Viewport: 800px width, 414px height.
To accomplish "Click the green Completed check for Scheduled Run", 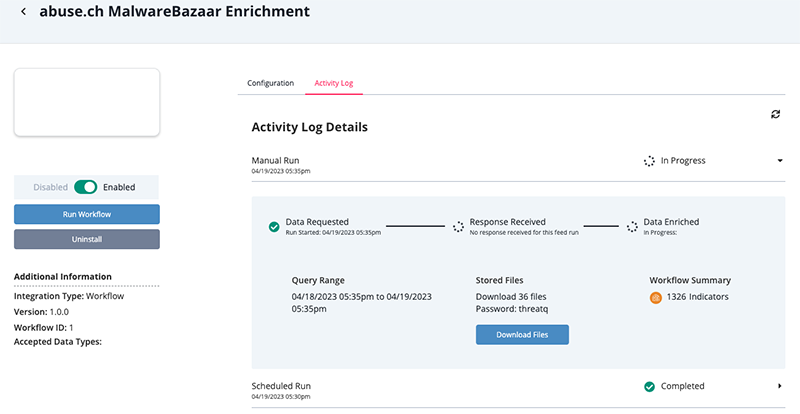I will [649, 387].
